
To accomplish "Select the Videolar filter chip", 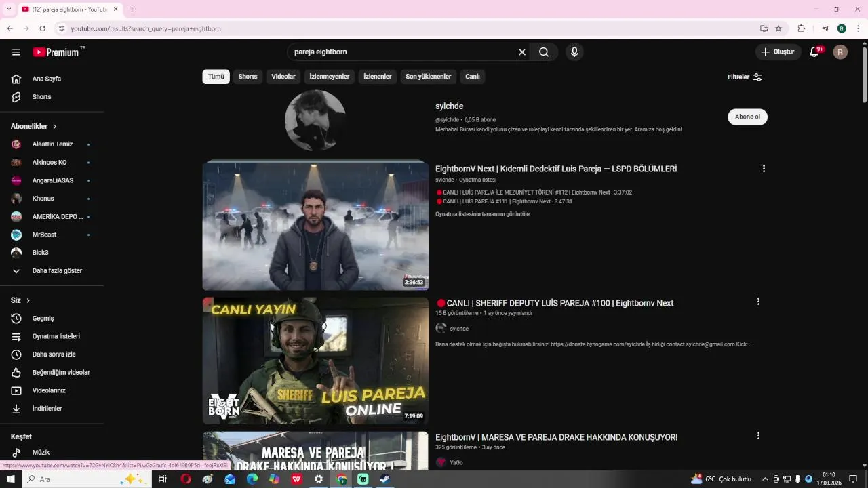I will click(x=283, y=77).
